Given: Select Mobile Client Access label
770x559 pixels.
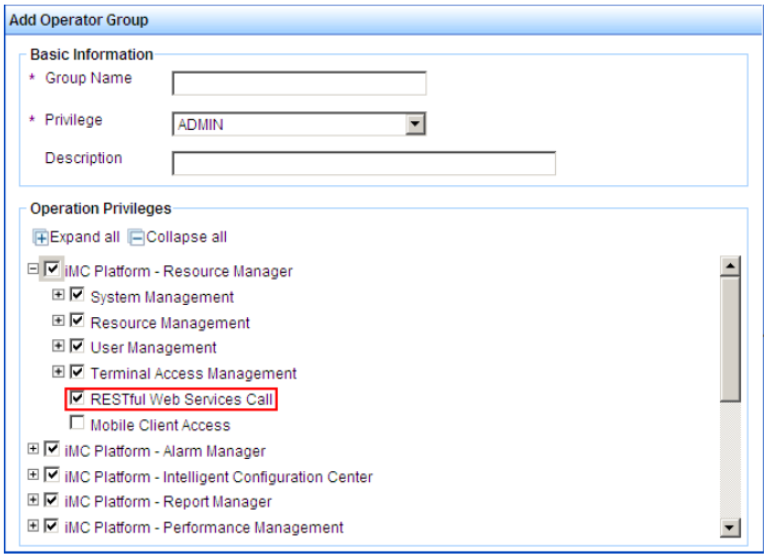Looking at the screenshot, I should tap(160, 425).
